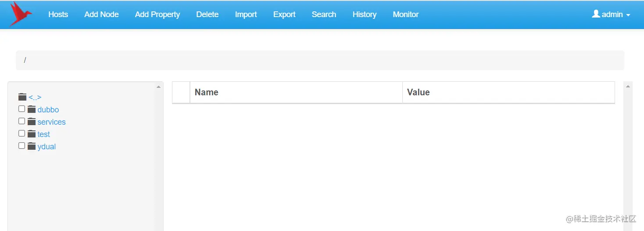Open Import in the navbar
Screen dimensions: 644x231
pyautogui.click(x=246, y=14)
